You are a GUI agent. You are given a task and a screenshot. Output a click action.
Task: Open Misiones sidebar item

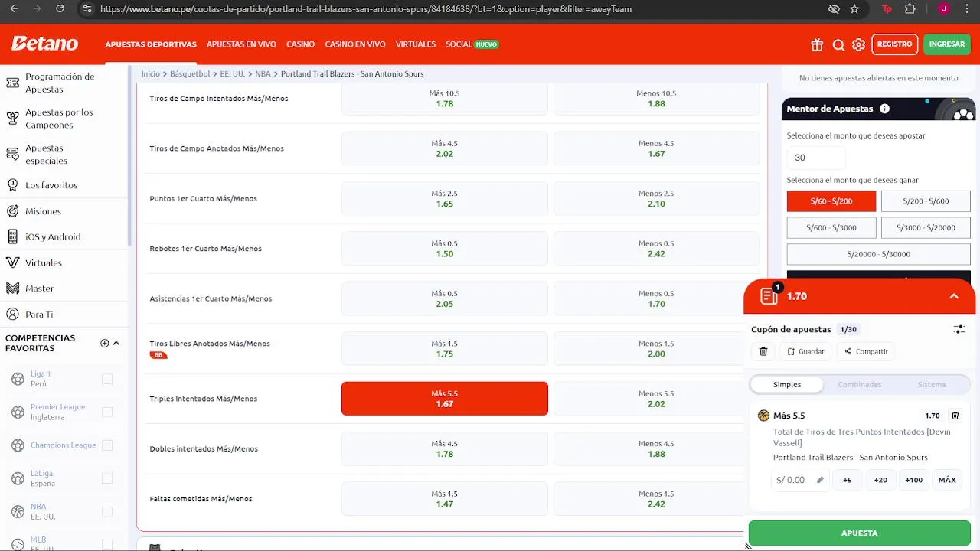[x=43, y=211]
